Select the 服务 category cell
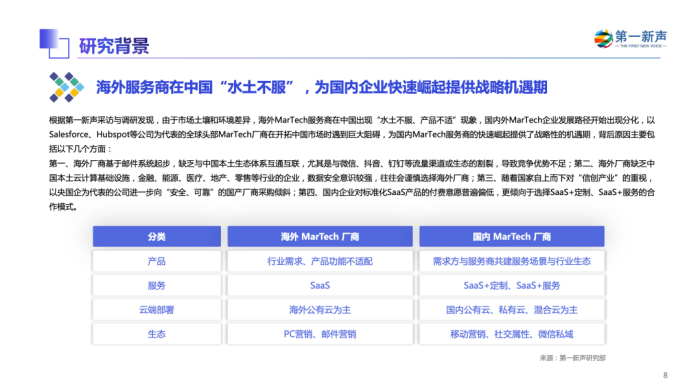The image size is (700, 392). (157, 285)
